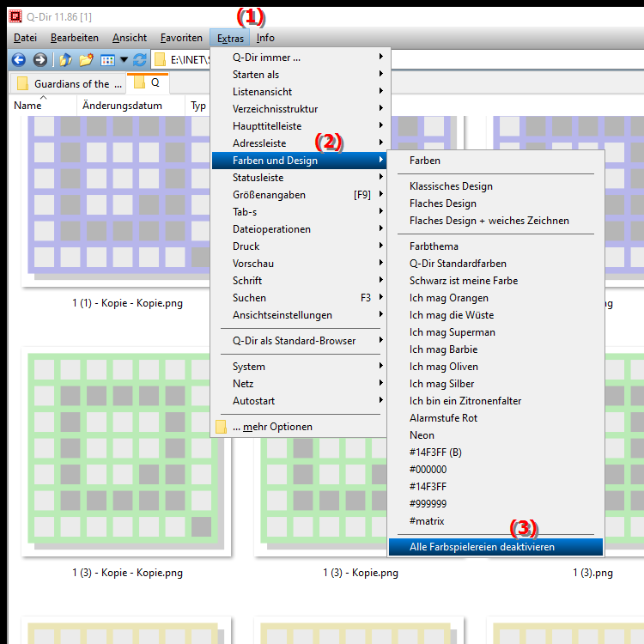Open the Tab-s submenu
The width and height of the screenshot is (644, 644).
tap(299, 212)
